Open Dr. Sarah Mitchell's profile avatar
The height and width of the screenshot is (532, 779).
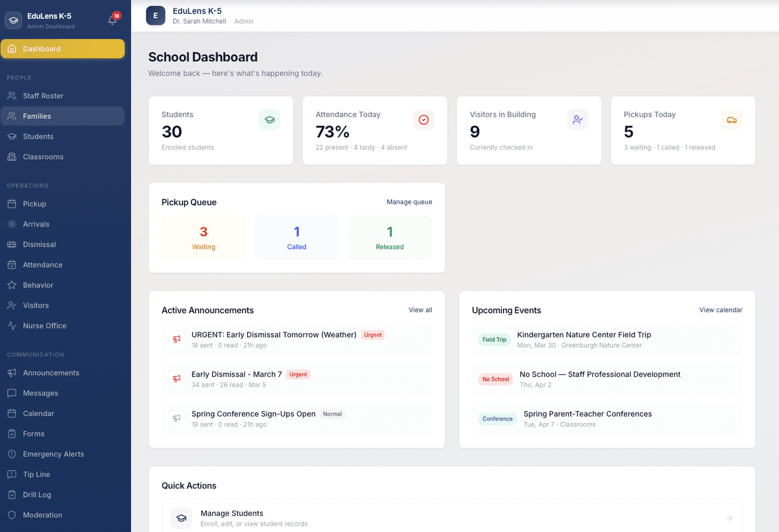155,16
